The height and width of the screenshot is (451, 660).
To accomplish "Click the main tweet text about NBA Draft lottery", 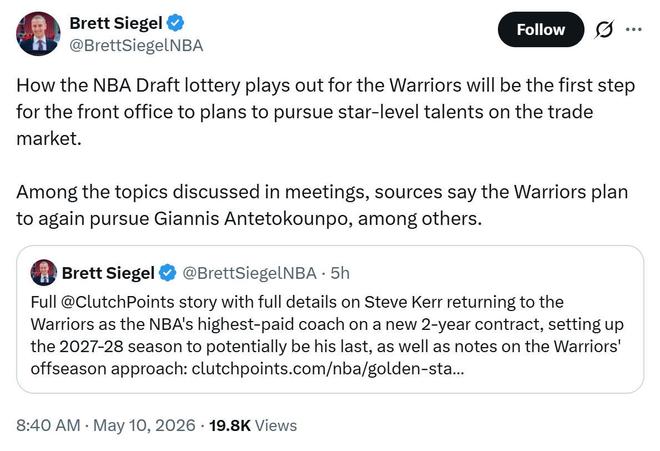I will point(325,112).
